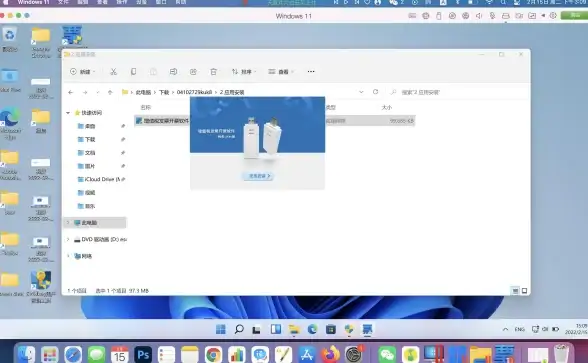The image size is (588, 363).
Task: Open Safari from the macOS Dock
Action: (x=73, y=354)
